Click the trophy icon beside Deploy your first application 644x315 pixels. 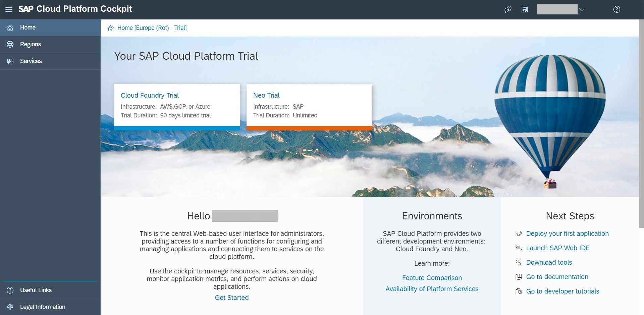pos(519,233)
